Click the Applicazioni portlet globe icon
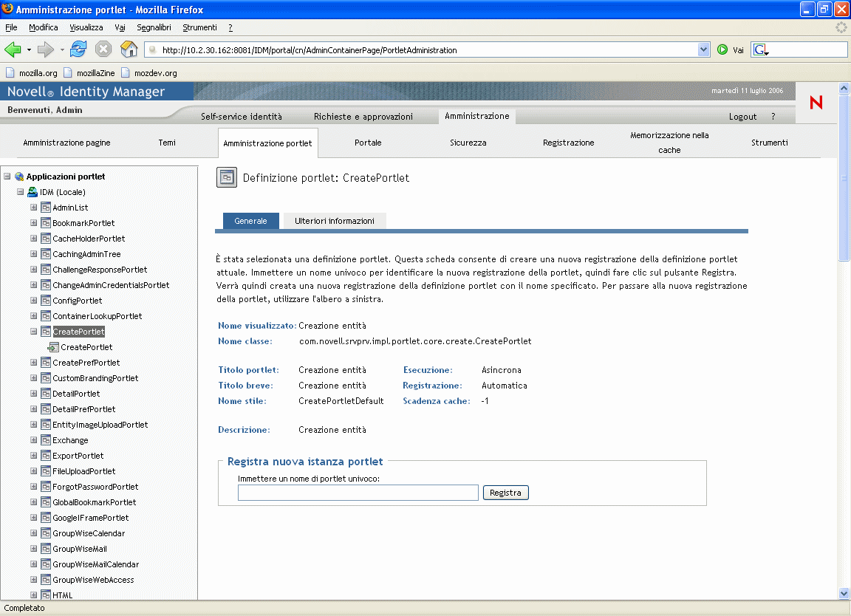The image size is (851, 616). point(19,177)
